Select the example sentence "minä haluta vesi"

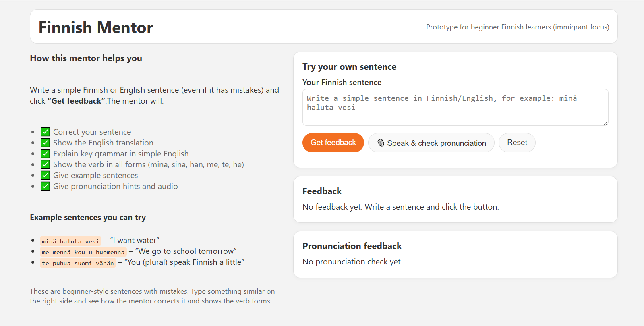(70, 241)
